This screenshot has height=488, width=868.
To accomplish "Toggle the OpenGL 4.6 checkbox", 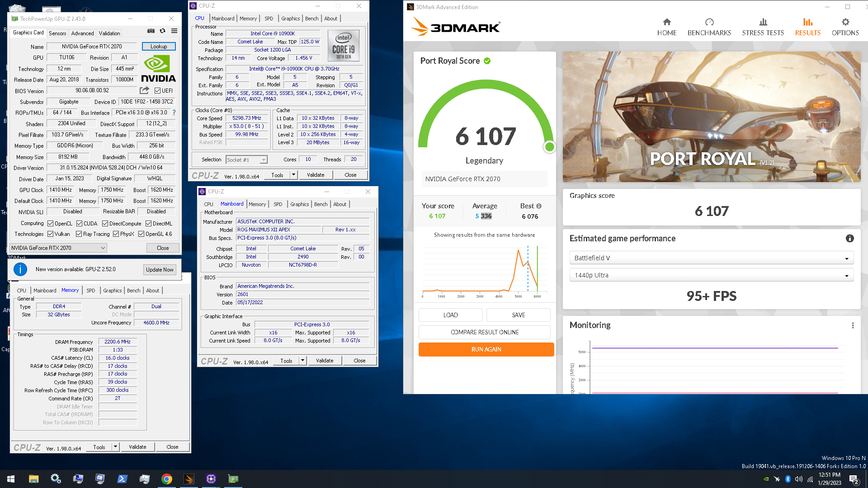I will point(141,234).
